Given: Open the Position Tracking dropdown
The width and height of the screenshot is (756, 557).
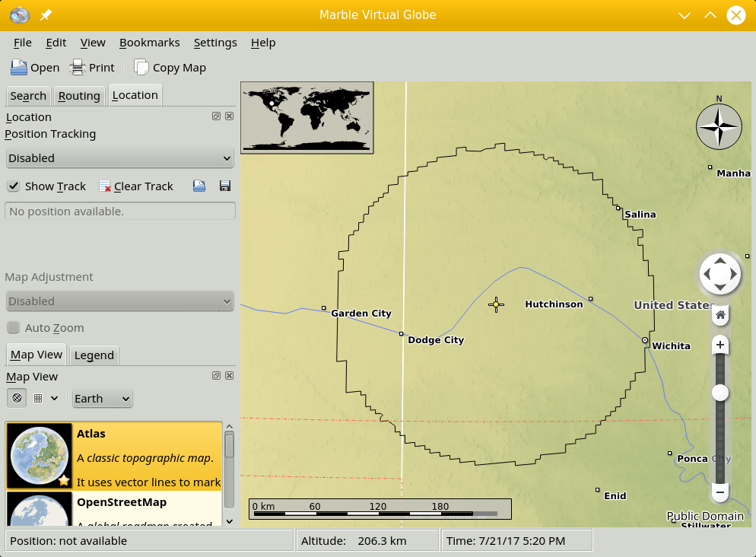Looking at the screenshot, I should (x=120, y=158).
